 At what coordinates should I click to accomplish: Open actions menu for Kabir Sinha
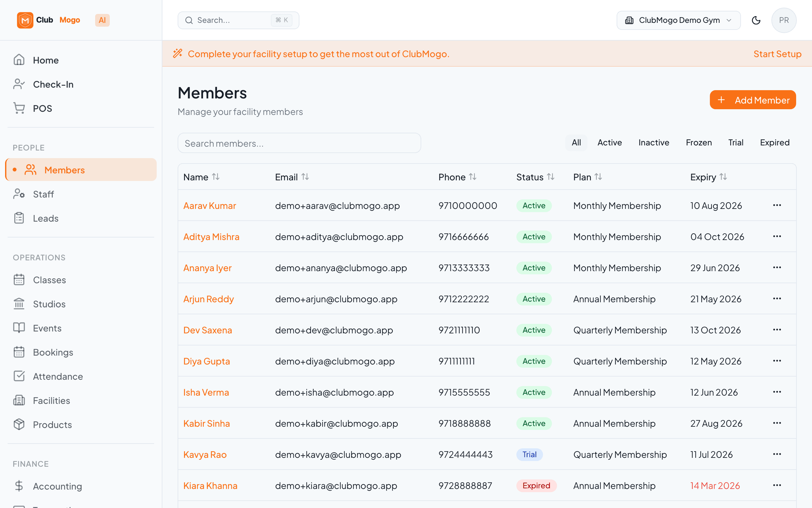click(777, 423)
